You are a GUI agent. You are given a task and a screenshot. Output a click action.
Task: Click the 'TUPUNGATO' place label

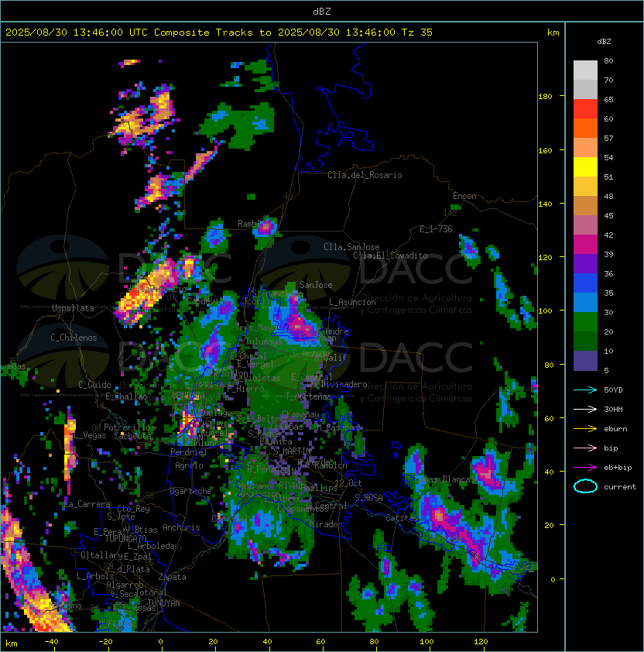126,539
